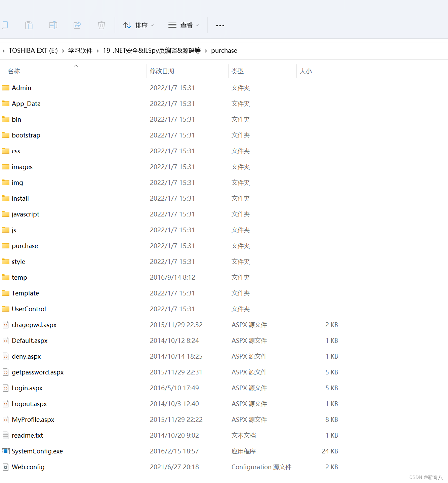448x483 pixels.
Task: Click date 2021/6/27 20:18 of Web.config
Action: 174,467
